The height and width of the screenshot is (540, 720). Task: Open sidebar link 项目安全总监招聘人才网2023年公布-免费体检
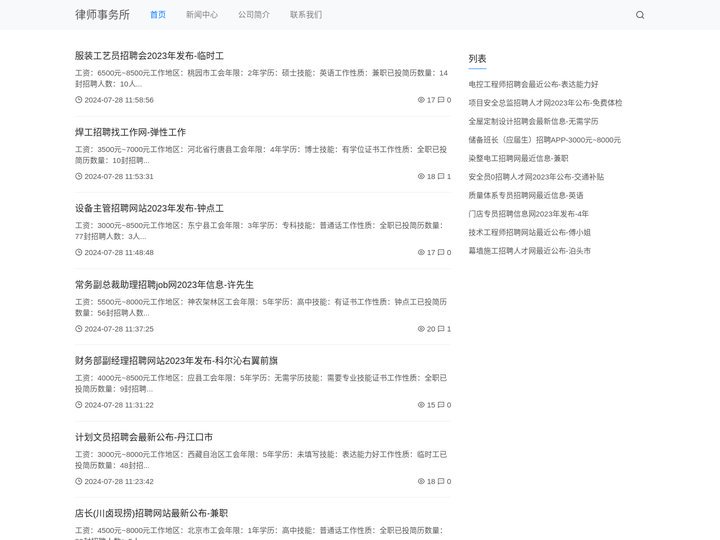[x=545, y=102]
